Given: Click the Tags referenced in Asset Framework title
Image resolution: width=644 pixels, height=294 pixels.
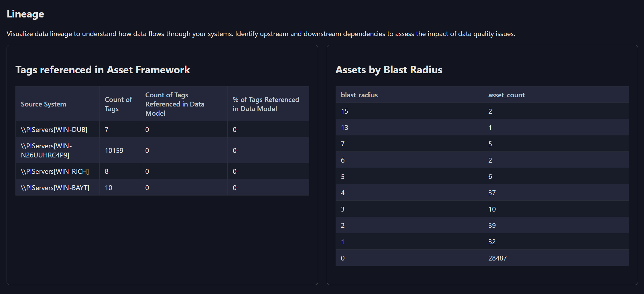Looking at the screenshot, I should tap(103, 70).
